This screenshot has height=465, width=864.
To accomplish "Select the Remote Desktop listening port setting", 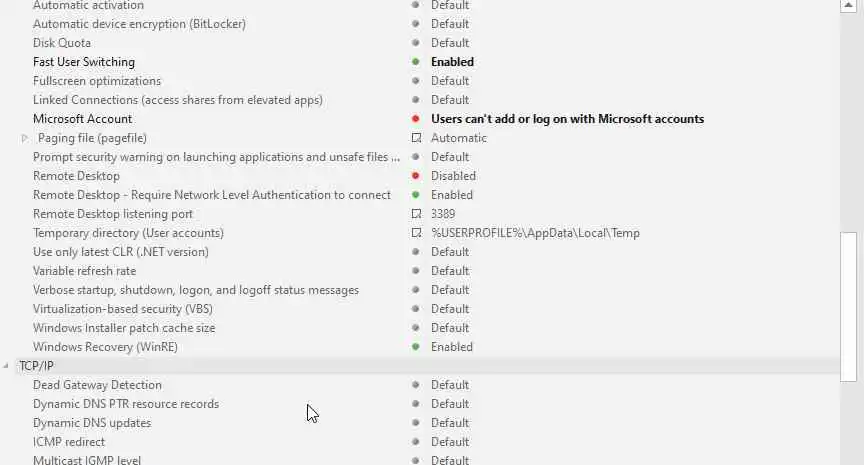I will pos(113,214).
